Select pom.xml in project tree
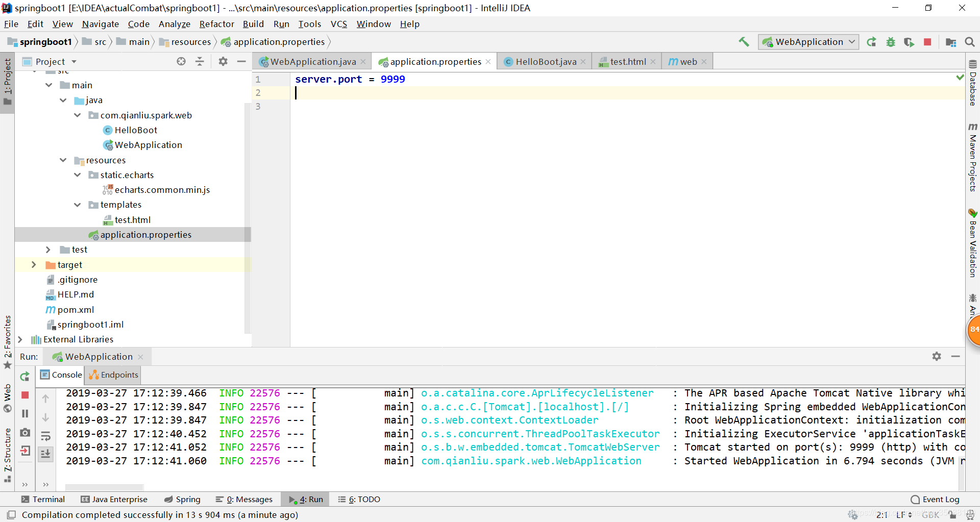The image size is (980, 522). [x=76, y=310]
